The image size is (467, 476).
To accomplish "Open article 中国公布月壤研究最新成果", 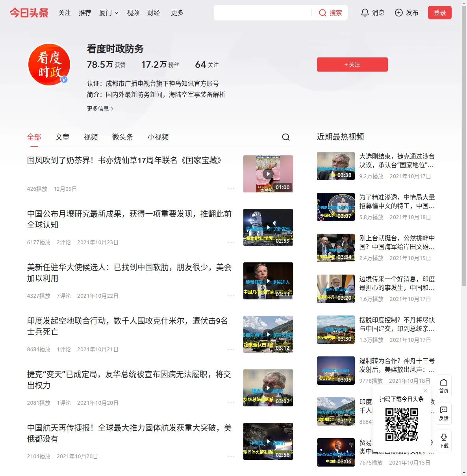I will [130, 219].
